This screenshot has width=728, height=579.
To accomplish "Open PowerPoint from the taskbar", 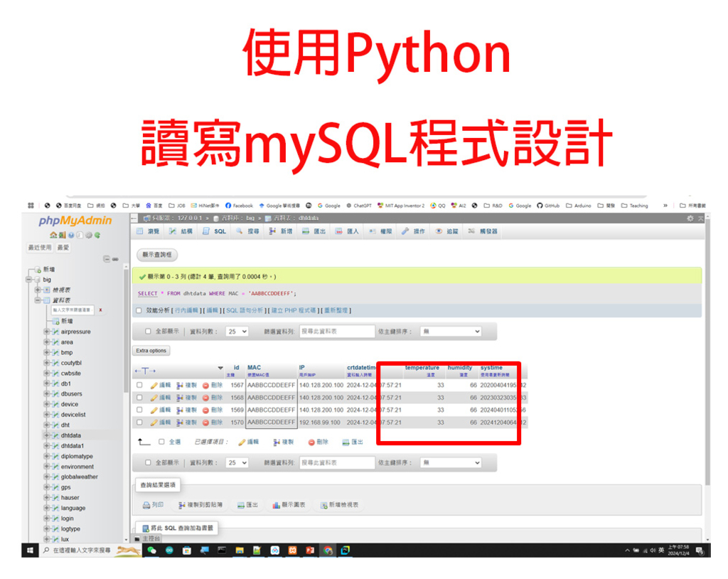I will [310, 551].
